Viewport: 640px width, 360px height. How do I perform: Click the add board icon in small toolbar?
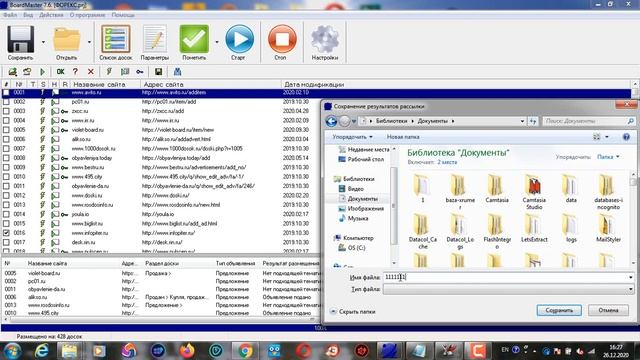coord(13,72)
